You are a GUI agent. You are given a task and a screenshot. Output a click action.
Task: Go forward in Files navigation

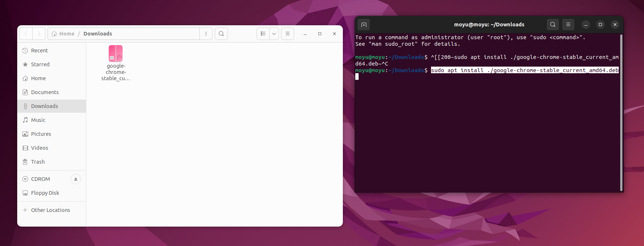coord(39,34)
